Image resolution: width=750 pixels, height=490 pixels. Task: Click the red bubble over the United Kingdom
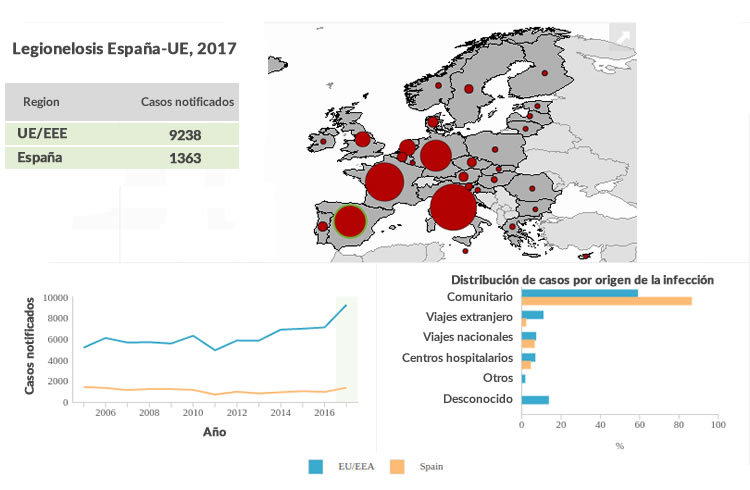(x=362, y=139)
